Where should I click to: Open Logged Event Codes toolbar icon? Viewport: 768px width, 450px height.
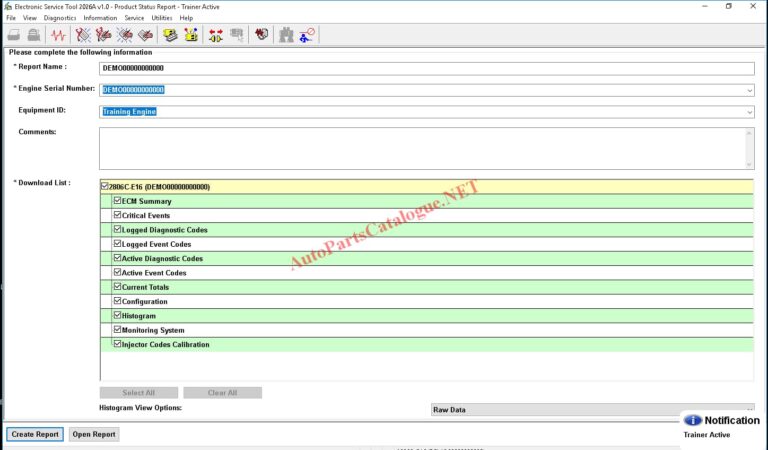pos(145,35)
